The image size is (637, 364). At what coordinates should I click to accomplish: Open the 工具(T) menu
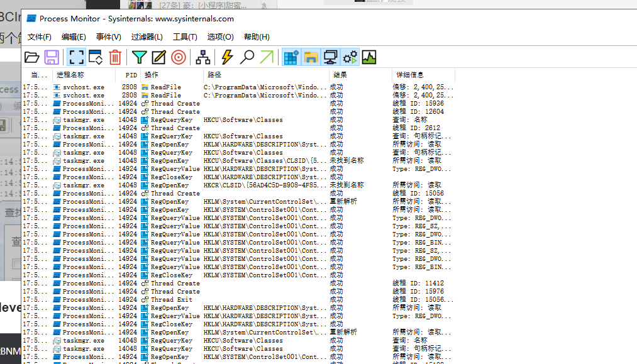click(x=185, y=37)
